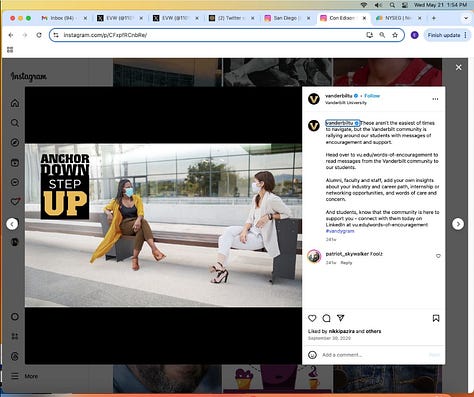Share the post with paper plane icon
The height and width of the screenshot is (397, 474).
[340, 318]
